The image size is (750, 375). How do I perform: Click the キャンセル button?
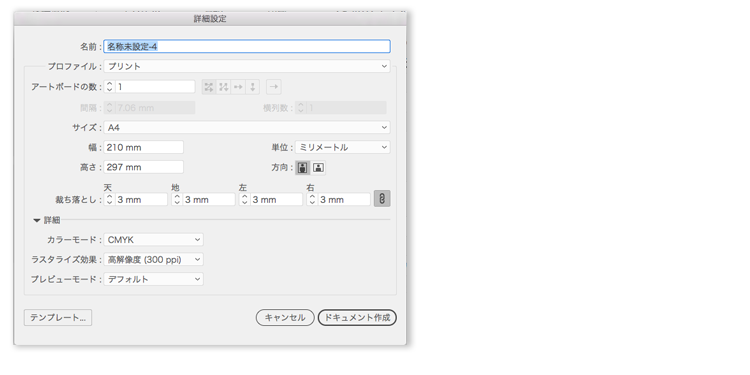click(285, 318)
